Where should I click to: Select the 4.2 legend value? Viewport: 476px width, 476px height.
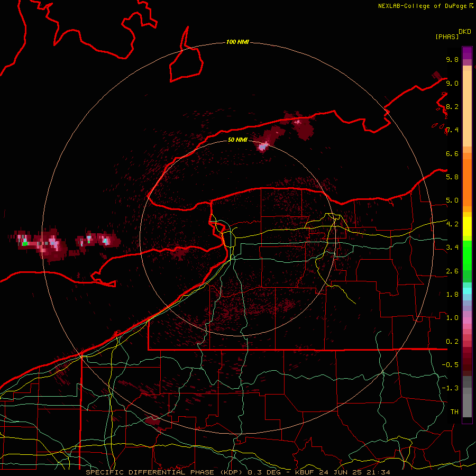pyautogui.click(x=452, y=224)
